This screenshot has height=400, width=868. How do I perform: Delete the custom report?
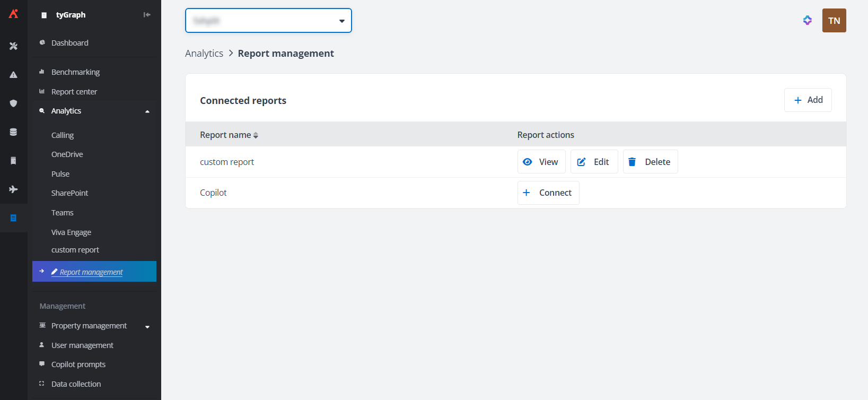650,162
